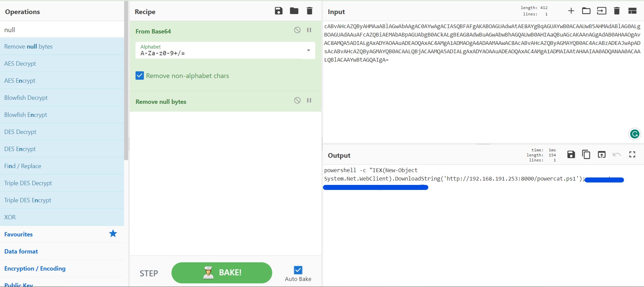
Task: Load a saved recipe via folder icon
Action: pos(294,11)
